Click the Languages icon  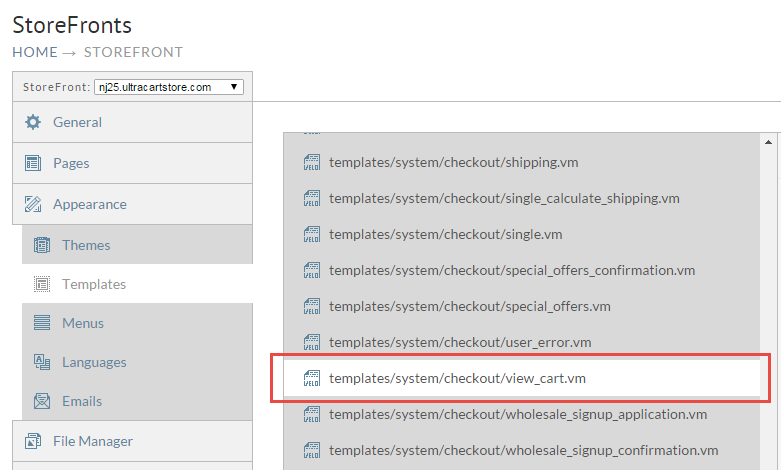(x=42, y=362)
